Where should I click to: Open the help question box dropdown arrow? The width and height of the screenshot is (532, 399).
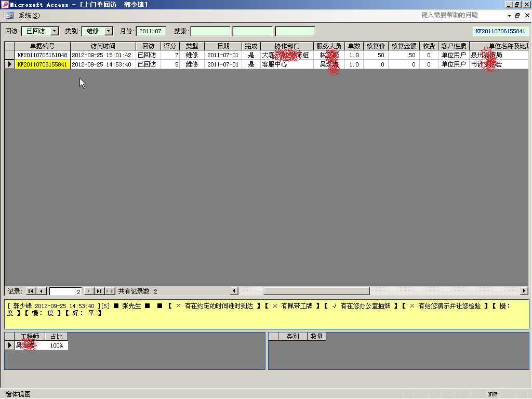click(509, 16)
